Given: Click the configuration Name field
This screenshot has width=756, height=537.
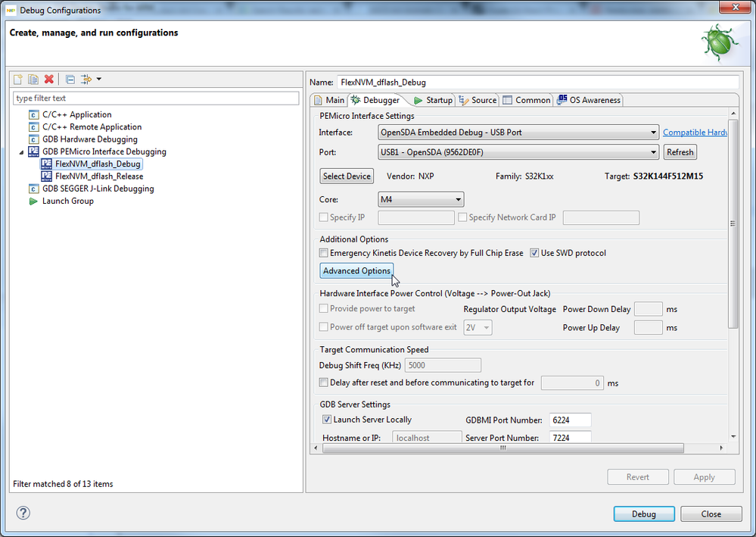Looking at the screenshot, I should click(537, 82).
